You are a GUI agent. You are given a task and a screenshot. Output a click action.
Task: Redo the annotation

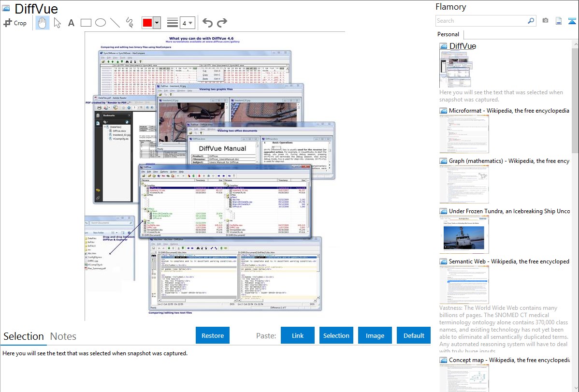[x=222, y=23]
